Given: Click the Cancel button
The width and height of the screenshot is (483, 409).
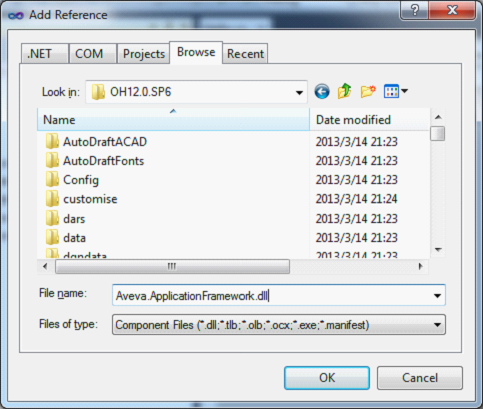Looking at the screenshot, I should (420, 378).
